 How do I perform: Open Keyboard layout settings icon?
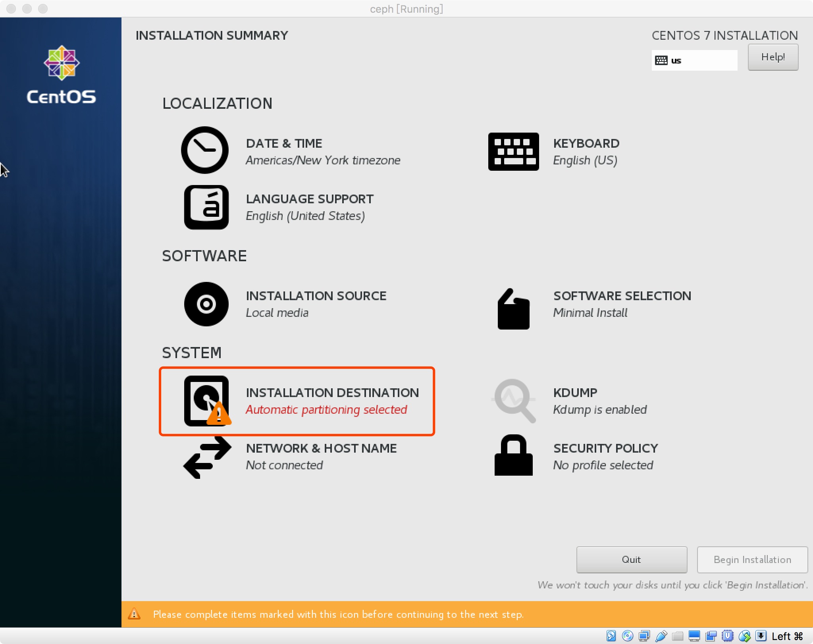coord(513,152)
